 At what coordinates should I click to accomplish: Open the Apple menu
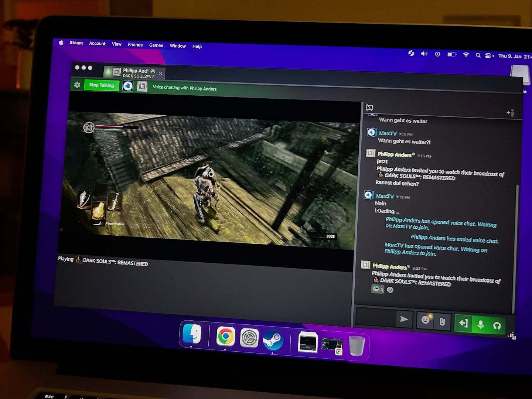tap(61, 42)
